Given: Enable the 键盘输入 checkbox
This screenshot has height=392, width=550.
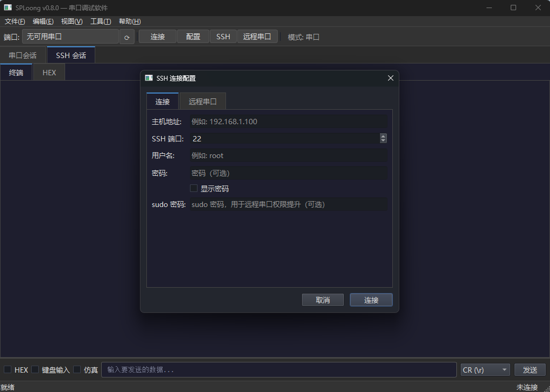Looking at the screenshot, I should (35, 369).
